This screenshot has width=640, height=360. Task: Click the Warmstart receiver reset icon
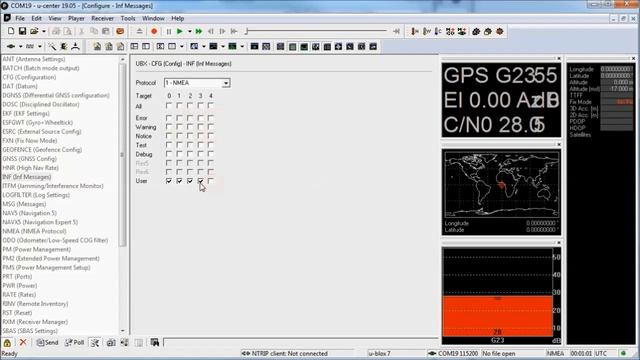[x=427, y=31]
